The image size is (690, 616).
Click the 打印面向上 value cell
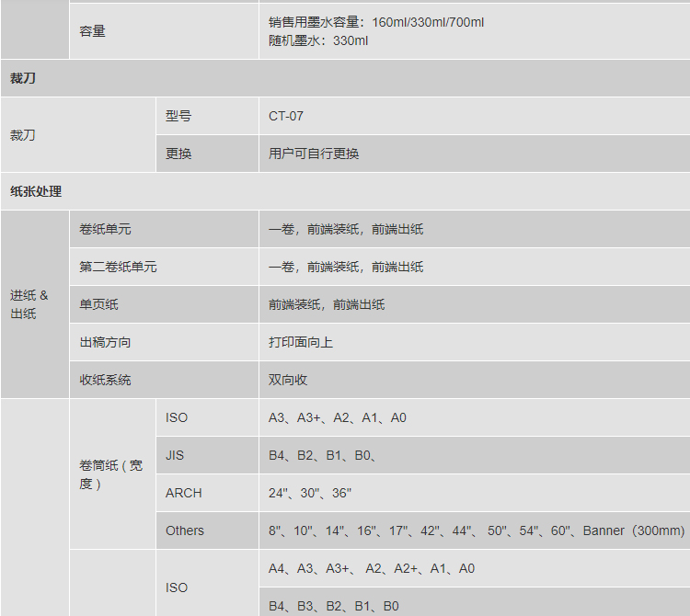tap(301, 342)
